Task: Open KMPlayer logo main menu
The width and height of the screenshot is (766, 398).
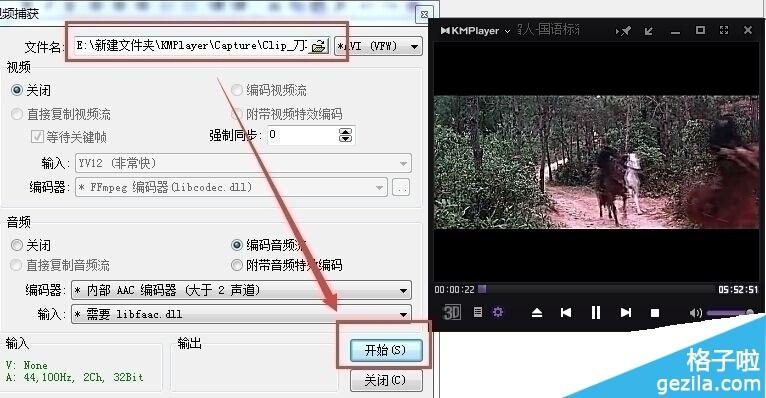Action: pos(469,31)
